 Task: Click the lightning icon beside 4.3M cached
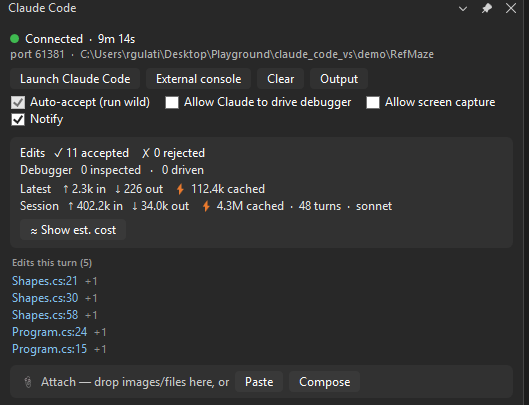pos(206,206)
